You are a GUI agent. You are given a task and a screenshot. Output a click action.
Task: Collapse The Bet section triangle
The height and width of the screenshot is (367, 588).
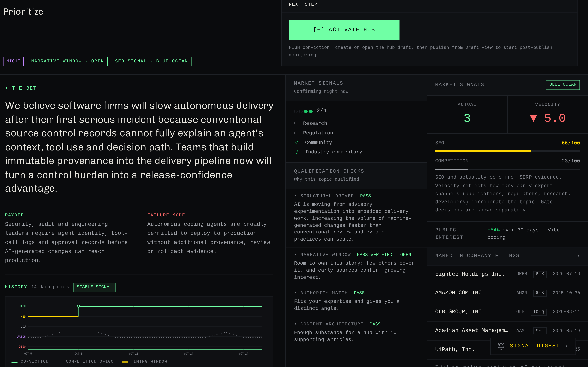[7, 88]
